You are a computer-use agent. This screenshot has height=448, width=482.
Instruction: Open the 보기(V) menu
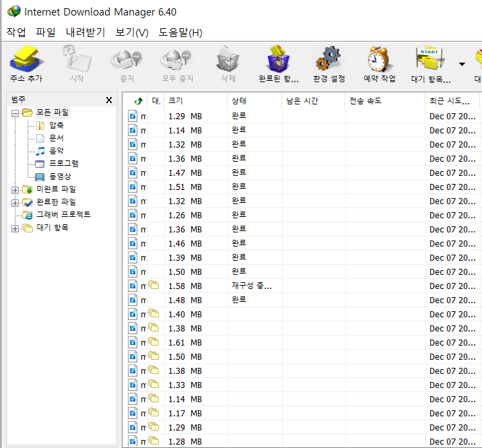pyautogui.click(x=132, y=32)
